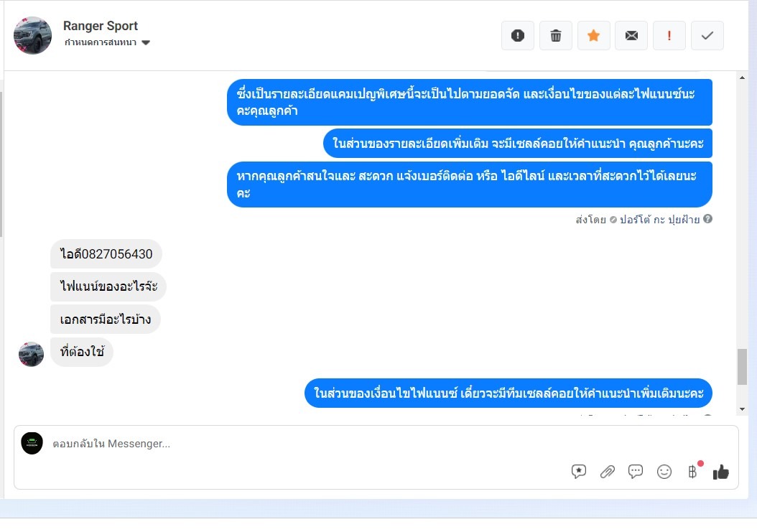Mark conversation as spam with exclamation icon

coord(518,36)
